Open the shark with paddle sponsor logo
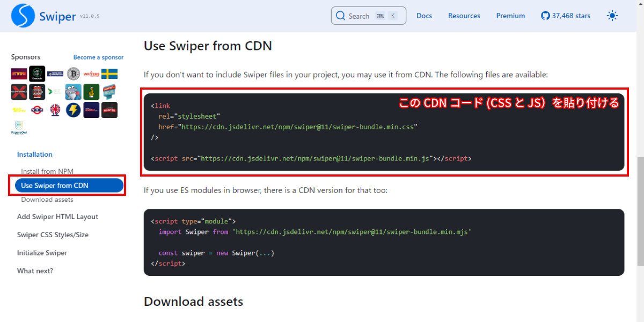The image size is (644, 322). (74, 92)
